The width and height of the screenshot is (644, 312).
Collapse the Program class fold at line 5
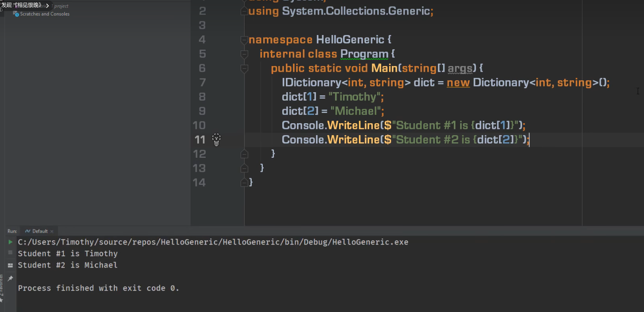(x=244, y=54)
